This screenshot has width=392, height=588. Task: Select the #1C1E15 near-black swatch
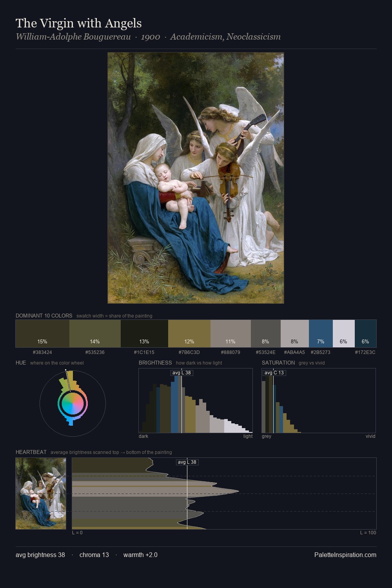(x=144, y=334)
